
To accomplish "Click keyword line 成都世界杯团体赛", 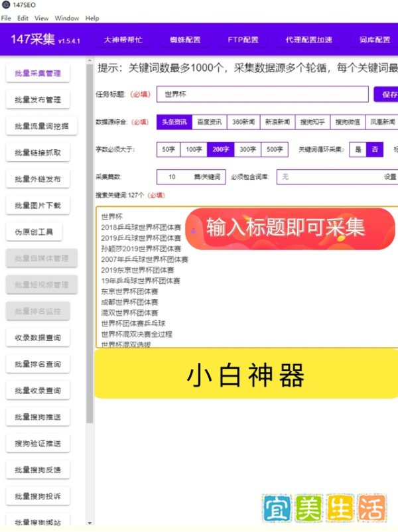I will (x=129, y=302).
